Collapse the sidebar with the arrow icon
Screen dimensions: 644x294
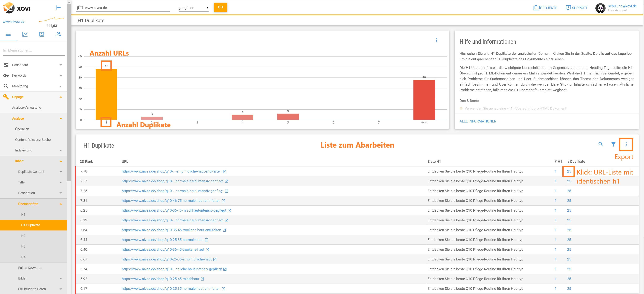click(x=58, y=7)
